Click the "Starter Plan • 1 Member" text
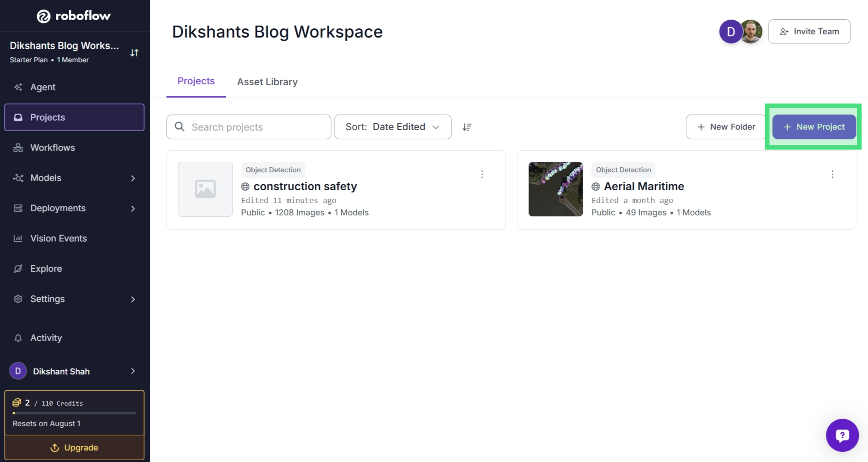Image resolution: width=868 pixels, height=462 pixels. [x=49, y=60]
